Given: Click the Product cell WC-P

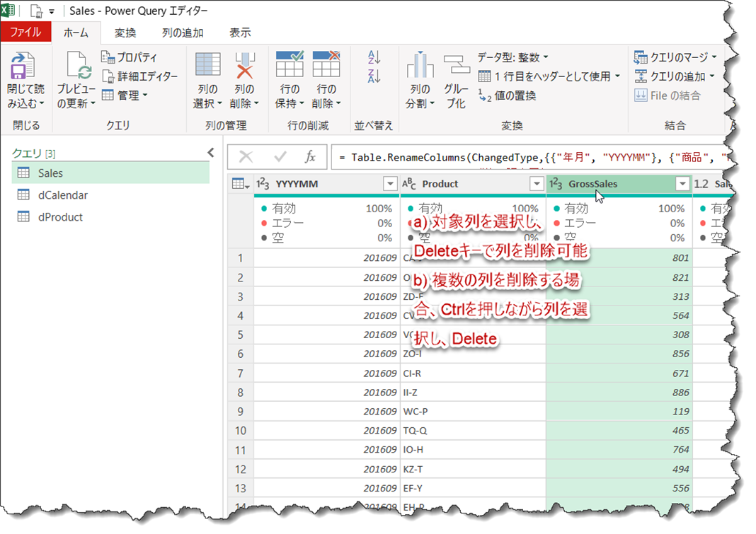Looking at the screenshot, I should (473, 412).
